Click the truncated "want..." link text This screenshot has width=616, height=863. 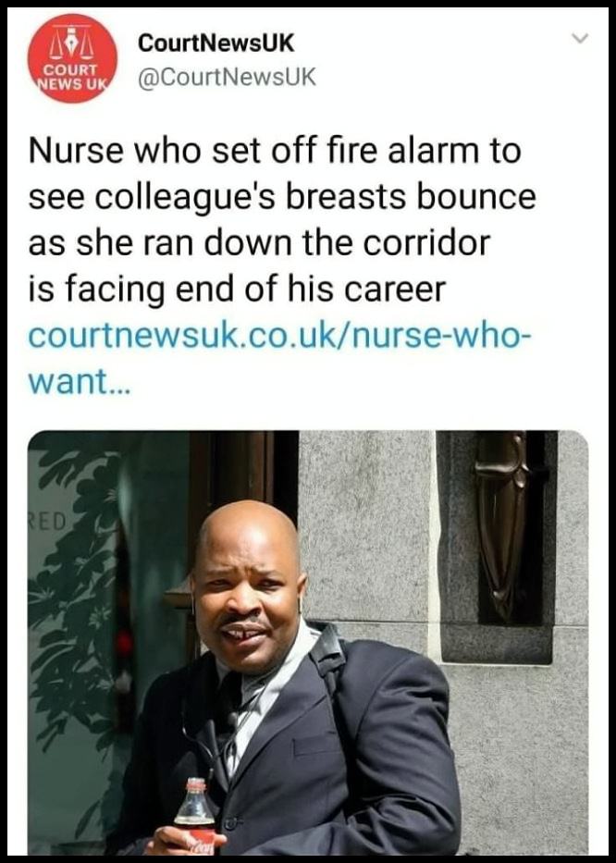80,381
